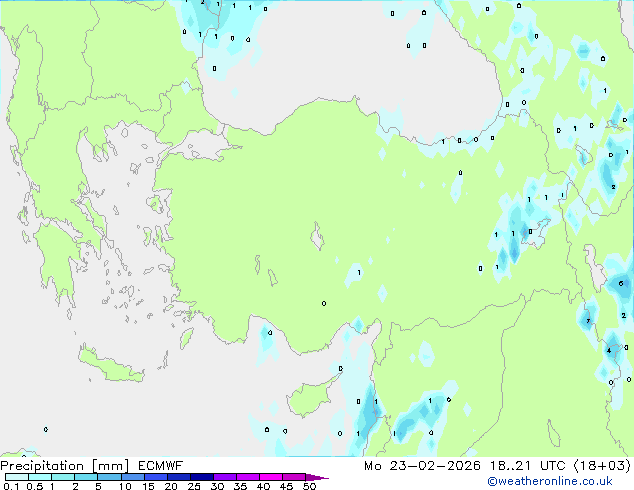
Task: Click the 'ECMWF' model label
Action: click(161, 466)
